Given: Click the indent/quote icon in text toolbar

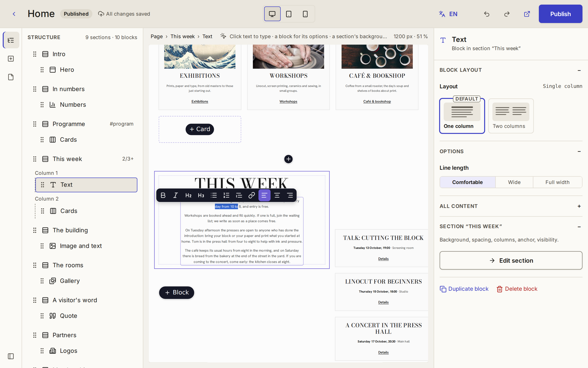Looking at the screenshot, I should (239, 195).
